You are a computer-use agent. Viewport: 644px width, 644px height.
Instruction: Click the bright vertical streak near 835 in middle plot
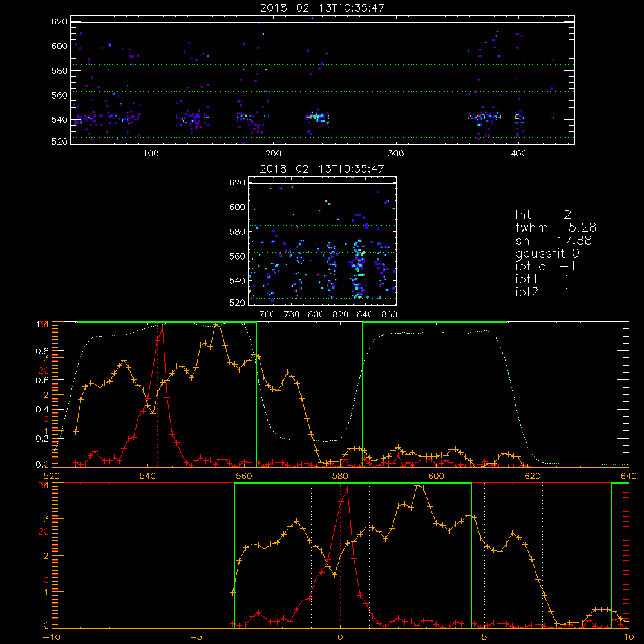click(x=358, y=268)
